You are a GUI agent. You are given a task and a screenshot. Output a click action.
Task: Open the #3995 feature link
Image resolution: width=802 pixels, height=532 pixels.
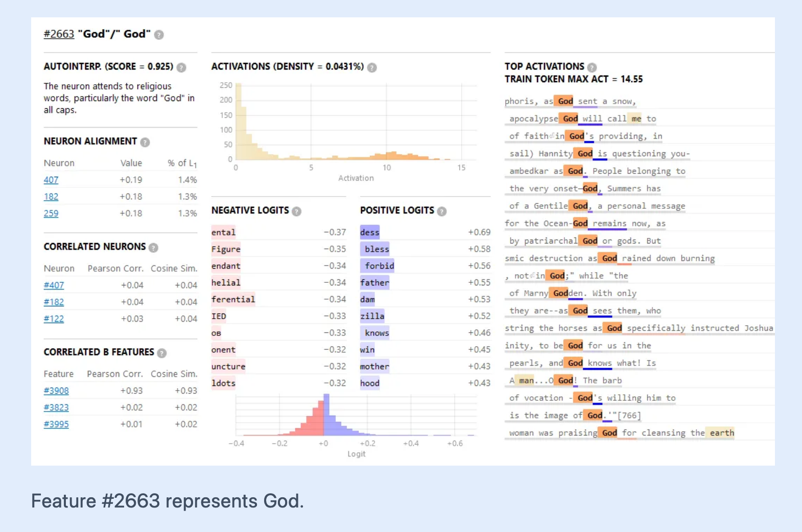click(x=56, y=424)
